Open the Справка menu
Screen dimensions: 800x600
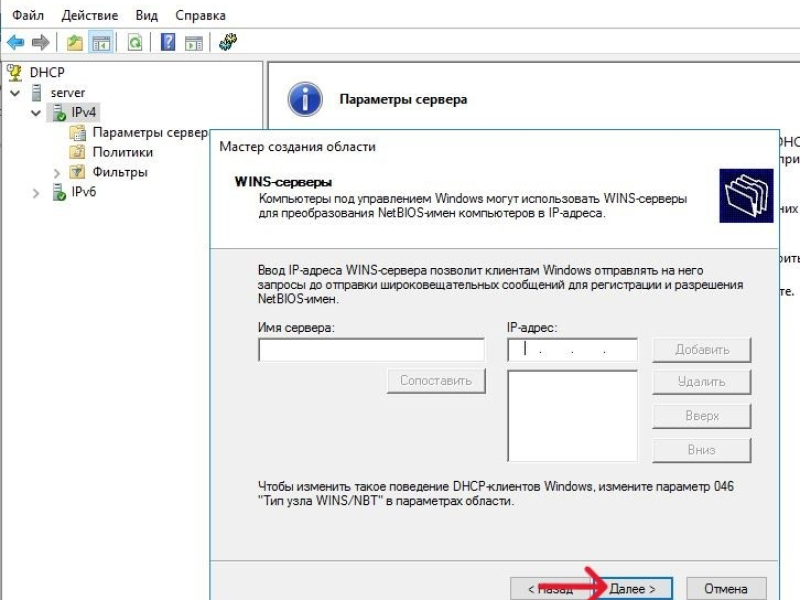click(x=201, y=15)
